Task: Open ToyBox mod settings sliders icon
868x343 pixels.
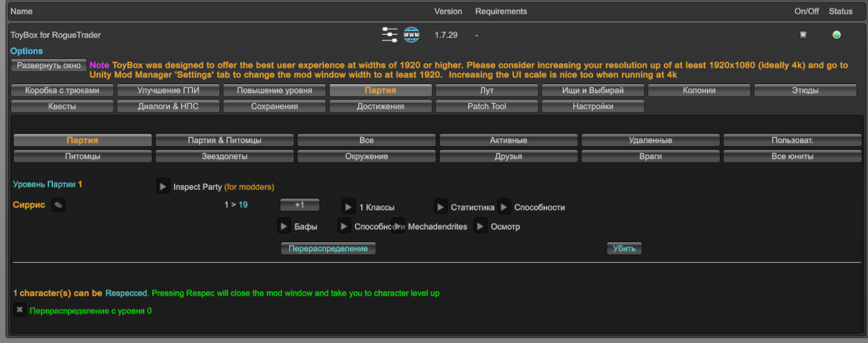Action: pyautogui.click(x=389, y=35)
